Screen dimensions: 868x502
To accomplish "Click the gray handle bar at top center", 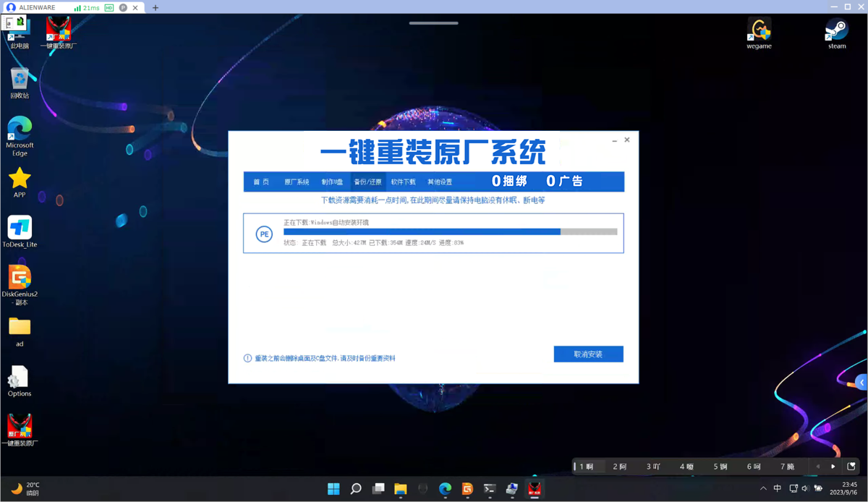I will [x=433, y=23].
